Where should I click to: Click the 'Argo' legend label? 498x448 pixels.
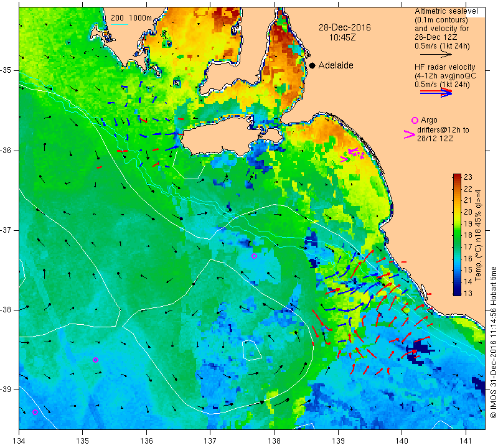(x=429, y=120)
